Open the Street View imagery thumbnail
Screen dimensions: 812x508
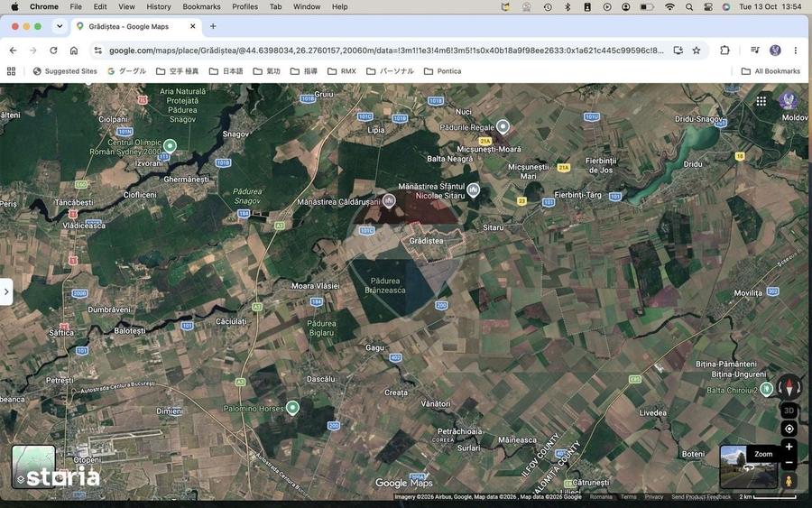click(x=748, y=466)
